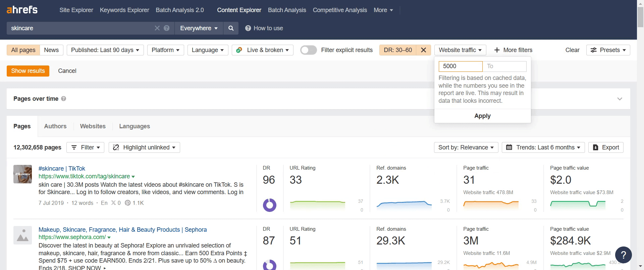644x270 pixels.
Task: Click the Sephora placeholder thumbnail
Action: (22, 235)
